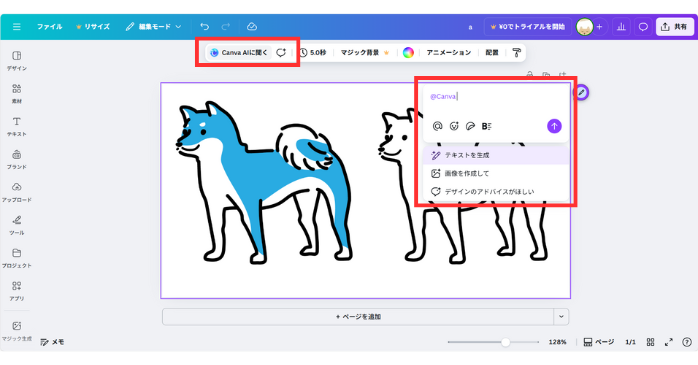Expand the add-page dropdown arrow

tap(561, 317)
